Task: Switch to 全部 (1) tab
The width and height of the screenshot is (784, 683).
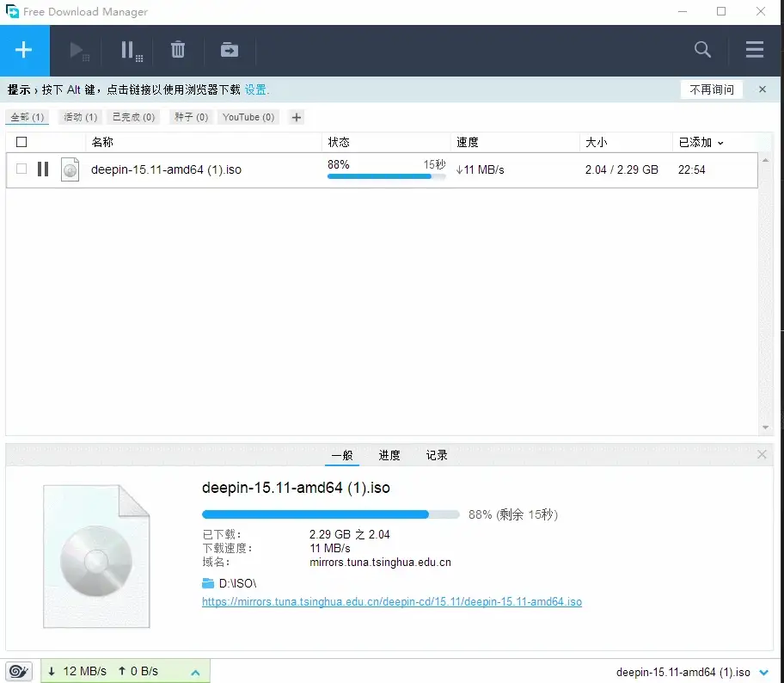Action: point(28,117)
